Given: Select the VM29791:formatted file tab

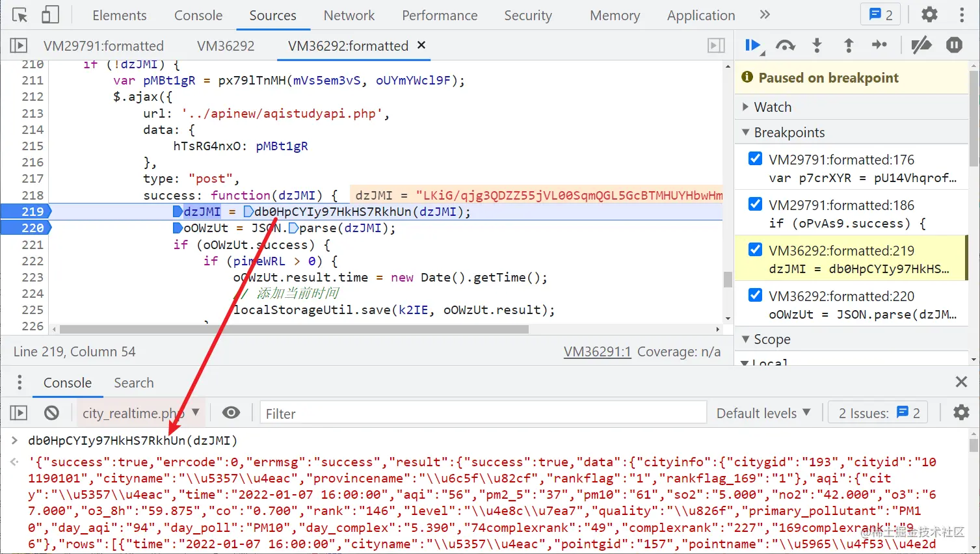Looking at the screenshot, I should click(x=103, y=46).
